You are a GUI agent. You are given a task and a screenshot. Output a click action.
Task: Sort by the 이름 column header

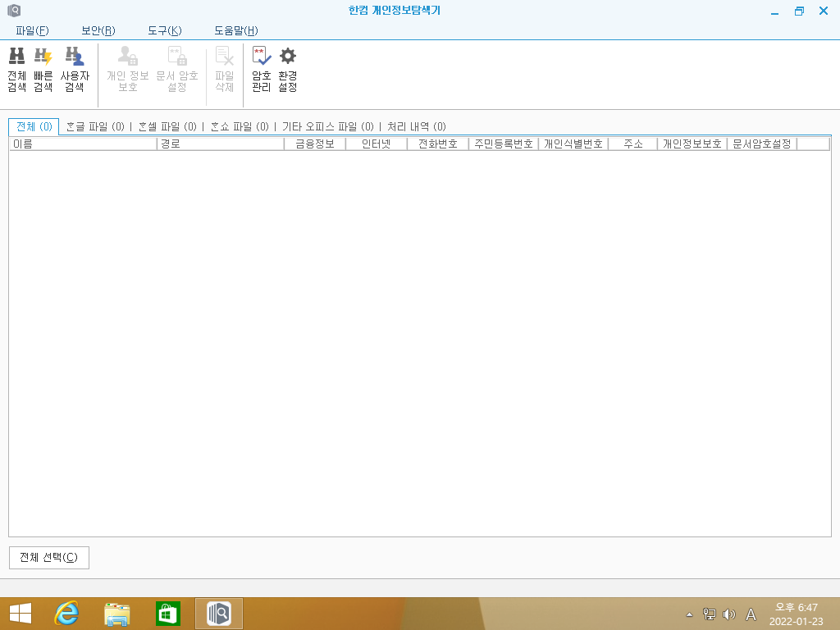point(83,144)
